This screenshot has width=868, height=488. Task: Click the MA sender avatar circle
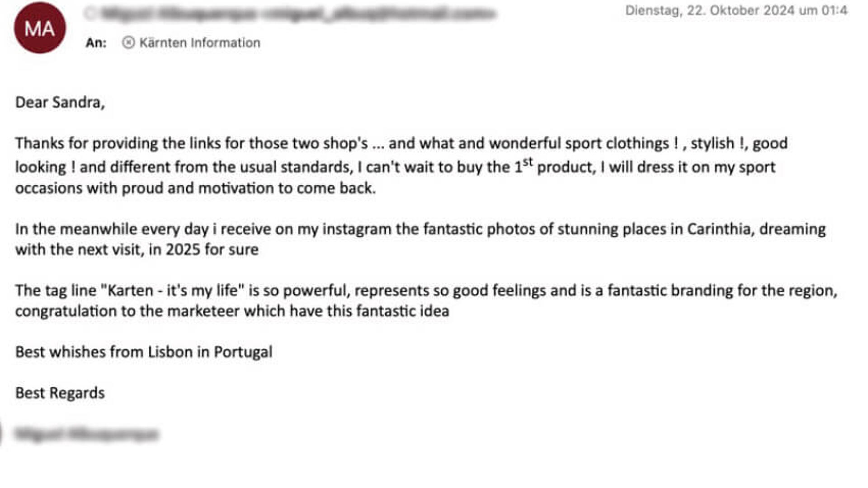(40, 28)
